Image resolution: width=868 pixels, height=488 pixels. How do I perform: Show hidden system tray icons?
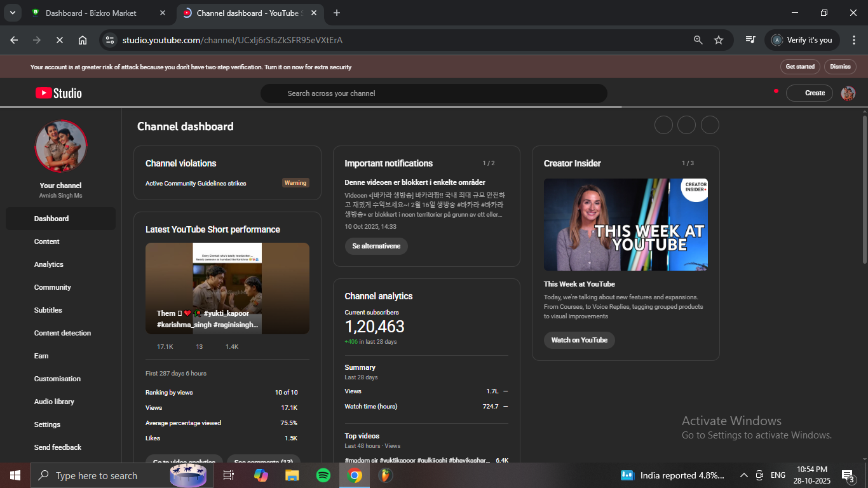click(x=743, y=475)
